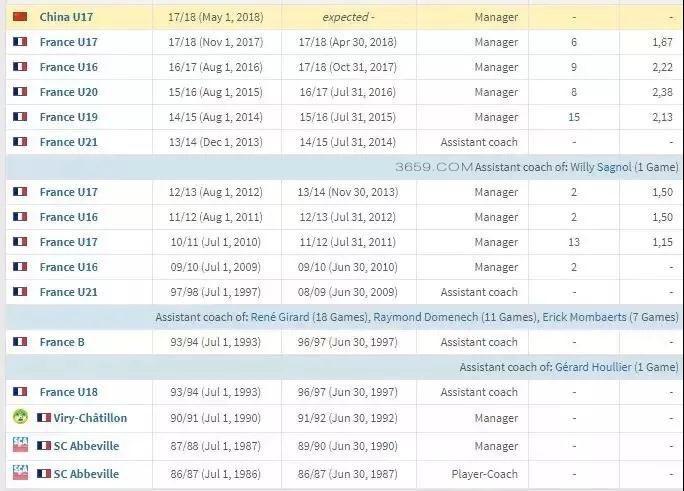
Task: Click the Viry-Châtillon club crest icon
Action: [20, 417]
